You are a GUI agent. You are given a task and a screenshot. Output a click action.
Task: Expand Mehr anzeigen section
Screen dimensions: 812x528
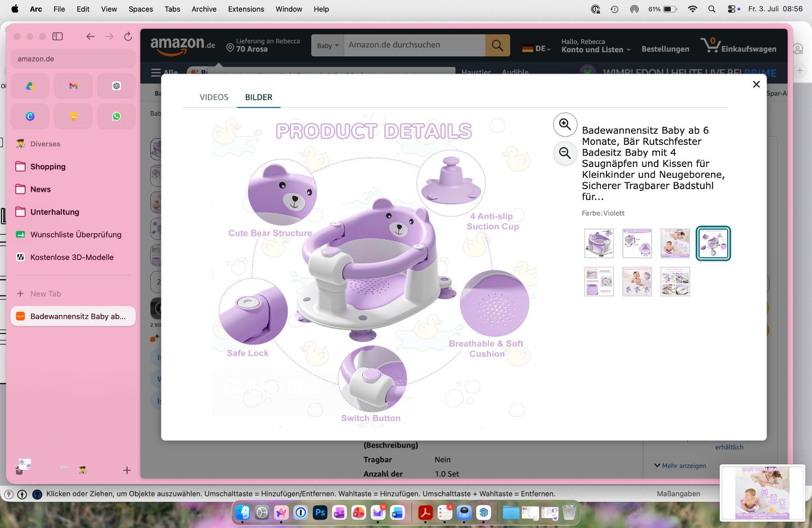click(680, 465)
